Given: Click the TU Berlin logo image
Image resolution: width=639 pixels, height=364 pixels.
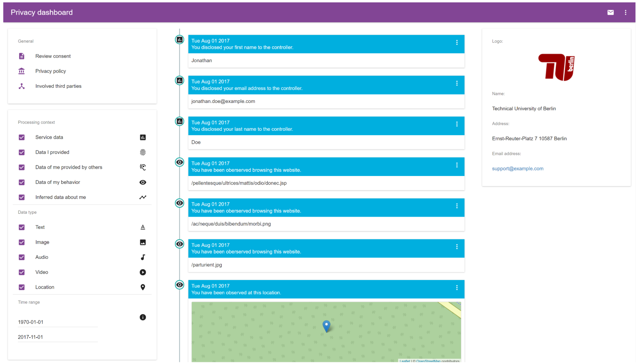Looking at the screenshot, I should click(556, 67).
